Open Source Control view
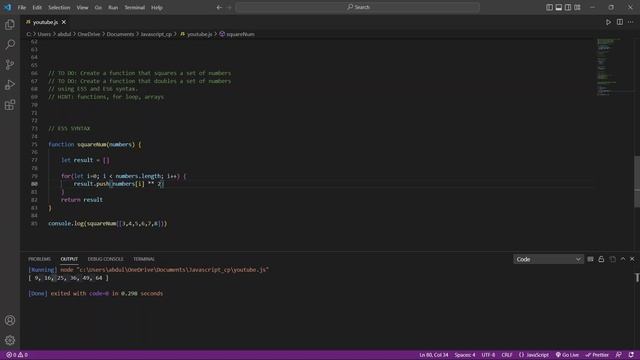 click(x=10, y=64)
